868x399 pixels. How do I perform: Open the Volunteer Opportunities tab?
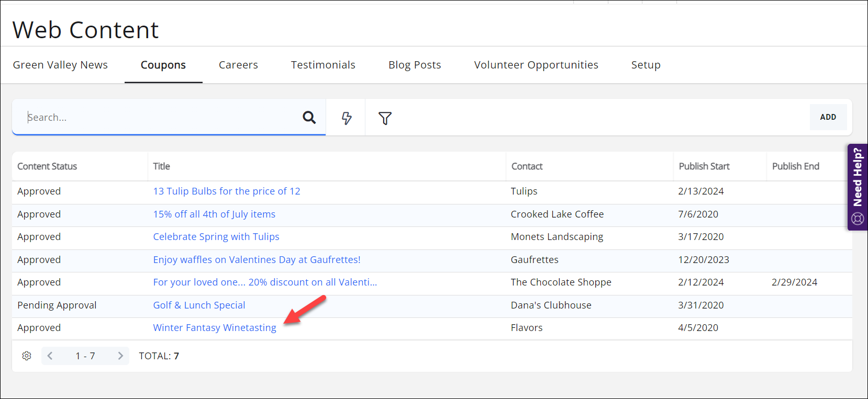(536, 65)
